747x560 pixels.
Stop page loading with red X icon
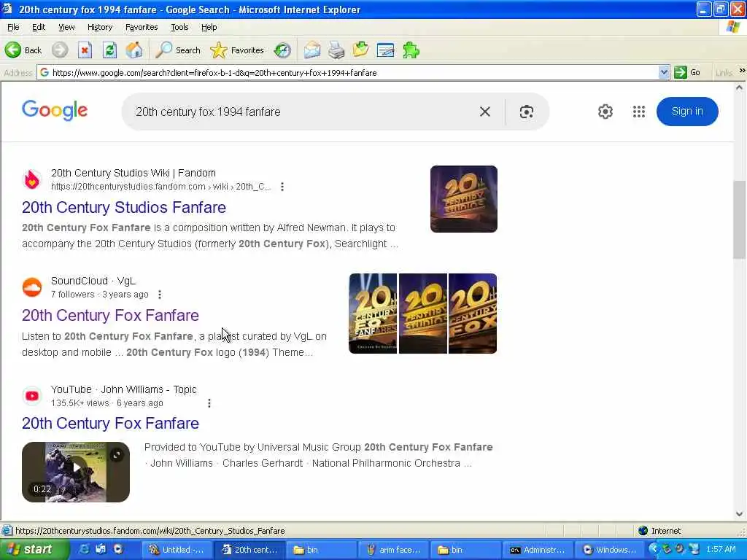(x=85, y=50)
